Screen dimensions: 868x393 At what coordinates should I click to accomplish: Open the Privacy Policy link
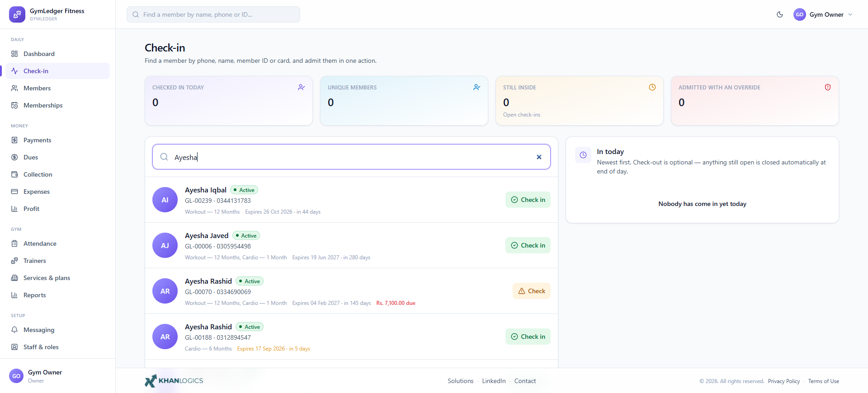(784, 381)
